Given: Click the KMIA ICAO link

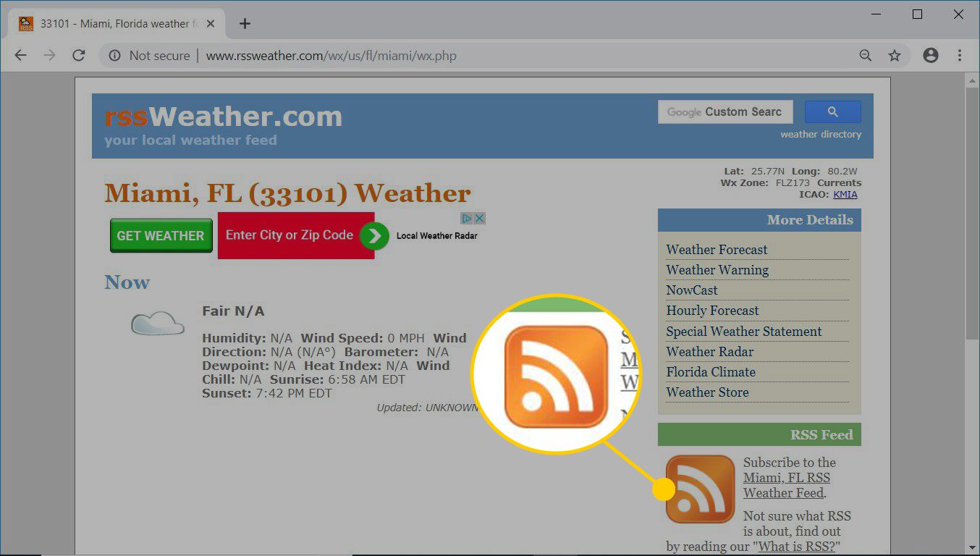Looking at the screenshot, I should [845, 194].
